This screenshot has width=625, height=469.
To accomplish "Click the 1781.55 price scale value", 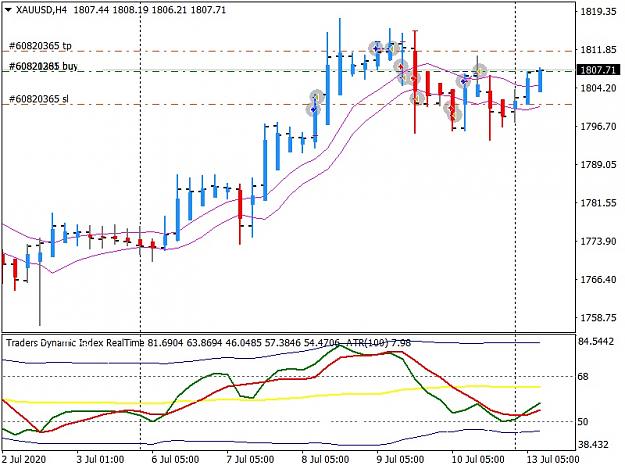I will coord(598,203).
